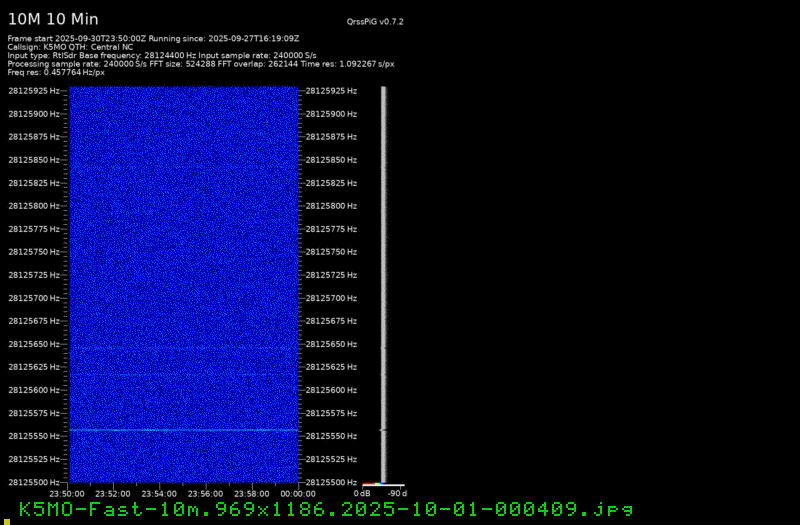Click the left 28125925 Hz frequency label
This screenshot has width=800, height=525.
click(34, 91)
